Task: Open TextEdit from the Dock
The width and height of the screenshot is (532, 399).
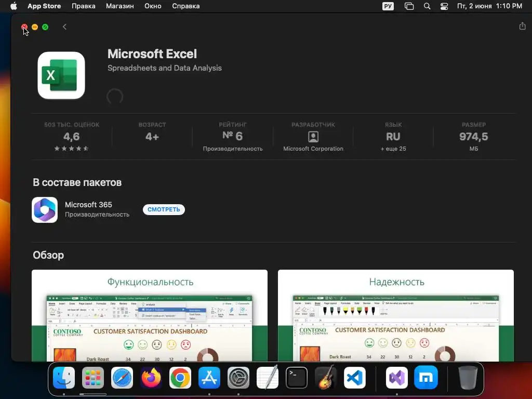Action: point(268,377)
